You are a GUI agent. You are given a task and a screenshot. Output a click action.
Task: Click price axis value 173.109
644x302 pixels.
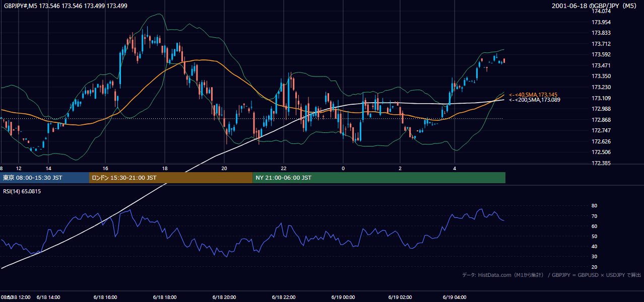click(601, 98)
